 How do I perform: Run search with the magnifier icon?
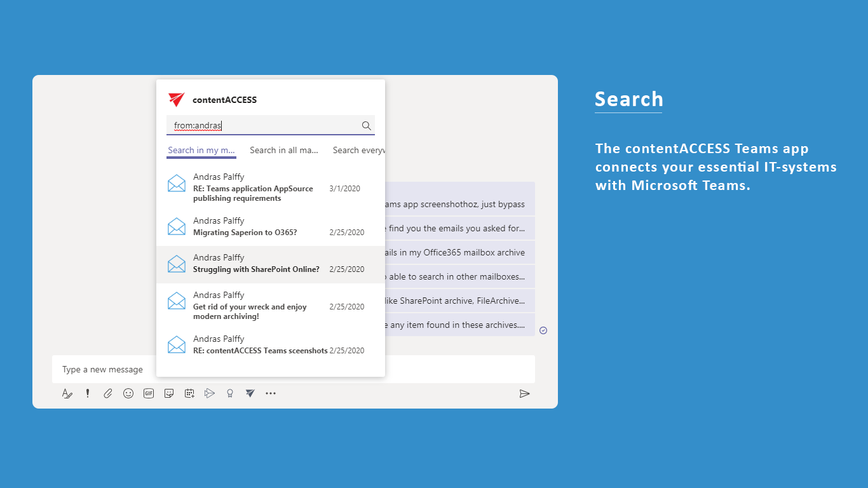pos(366,125)
